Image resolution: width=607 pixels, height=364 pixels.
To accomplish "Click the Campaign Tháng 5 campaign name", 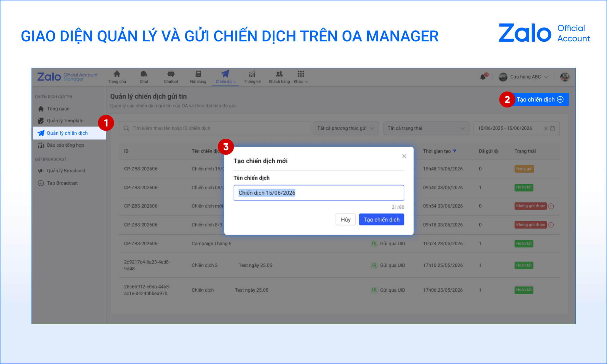I will coord(212,243).
